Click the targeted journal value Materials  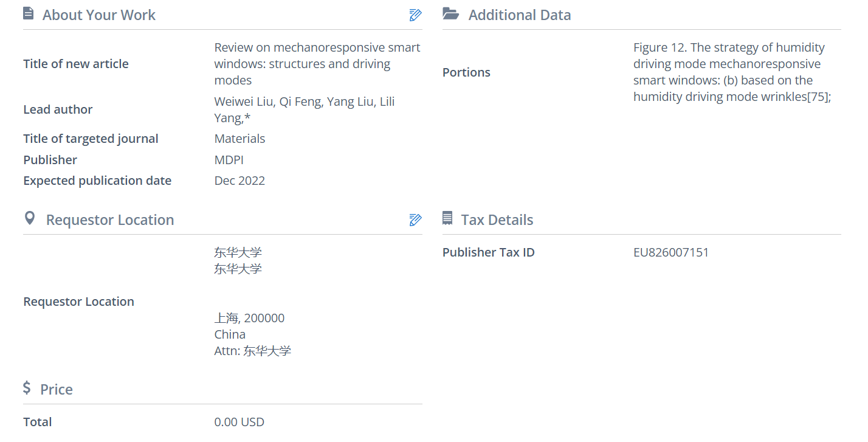coord(239,139)
